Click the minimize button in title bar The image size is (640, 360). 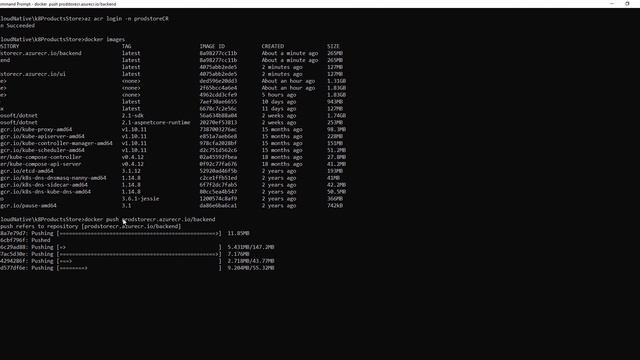coord(611,4)
